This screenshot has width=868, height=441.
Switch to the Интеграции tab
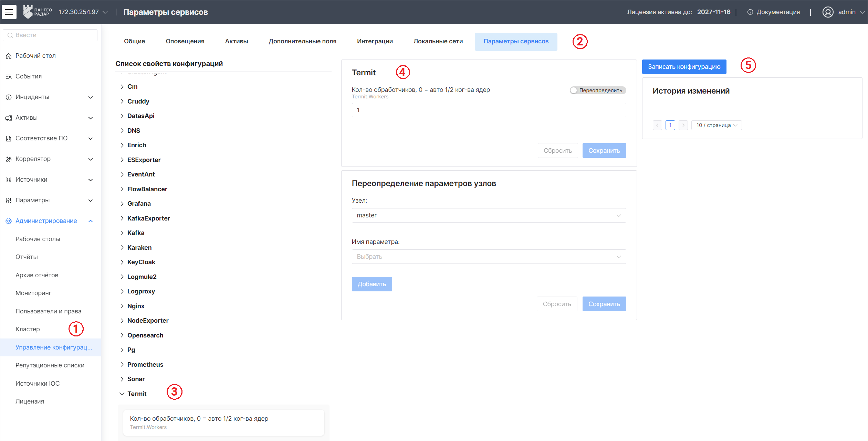[x=375, y=41]
